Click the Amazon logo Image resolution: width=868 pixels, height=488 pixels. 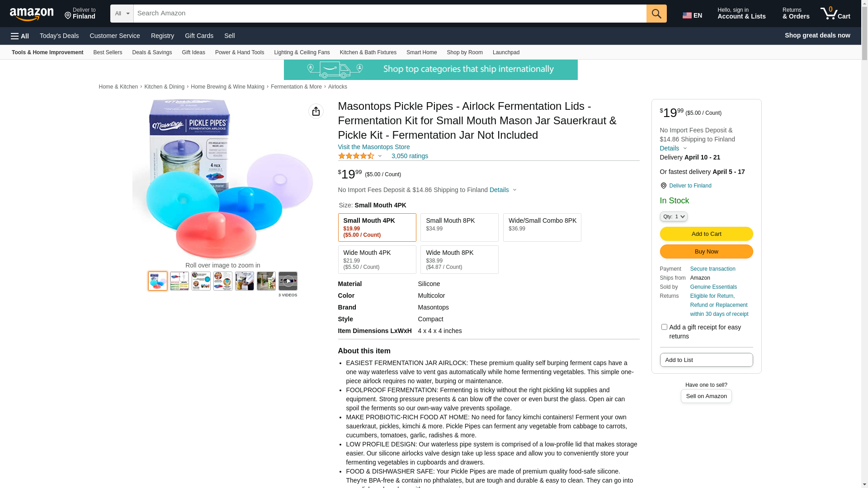coord(32,14)
